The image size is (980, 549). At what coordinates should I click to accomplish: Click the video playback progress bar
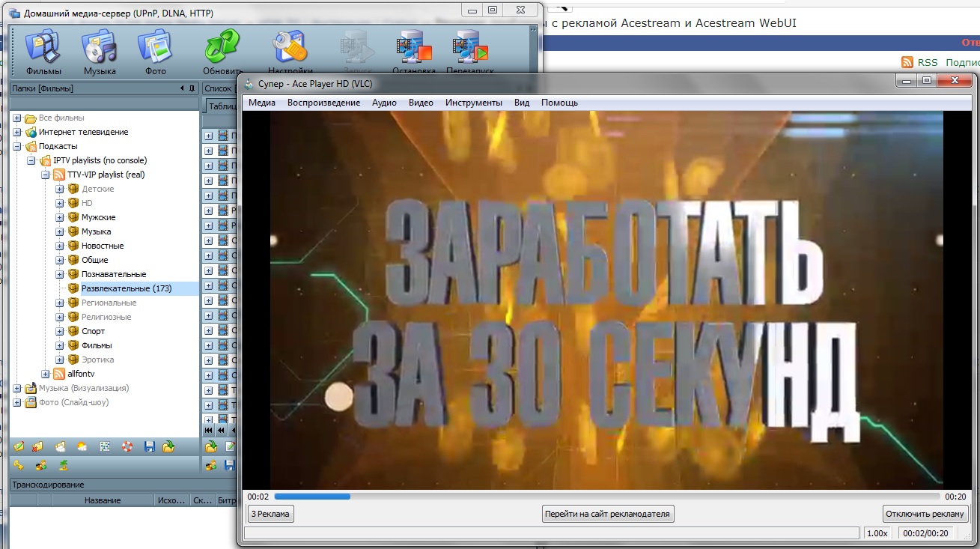coord(606,496)
